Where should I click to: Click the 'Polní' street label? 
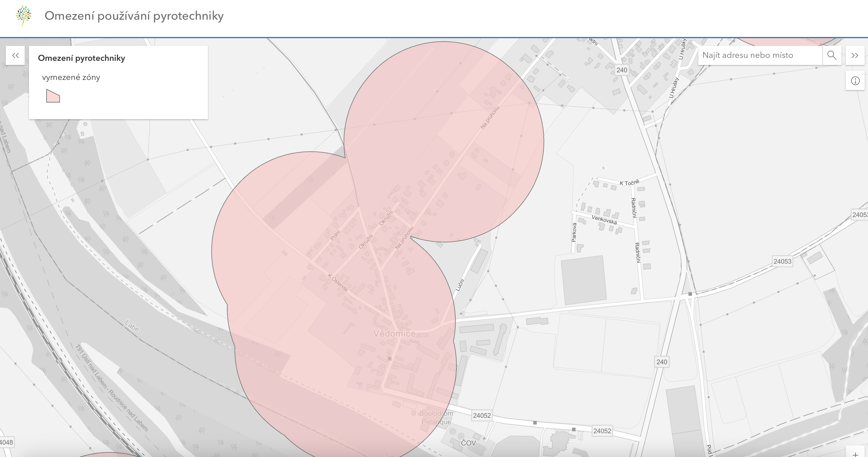[x=335, y=235]
